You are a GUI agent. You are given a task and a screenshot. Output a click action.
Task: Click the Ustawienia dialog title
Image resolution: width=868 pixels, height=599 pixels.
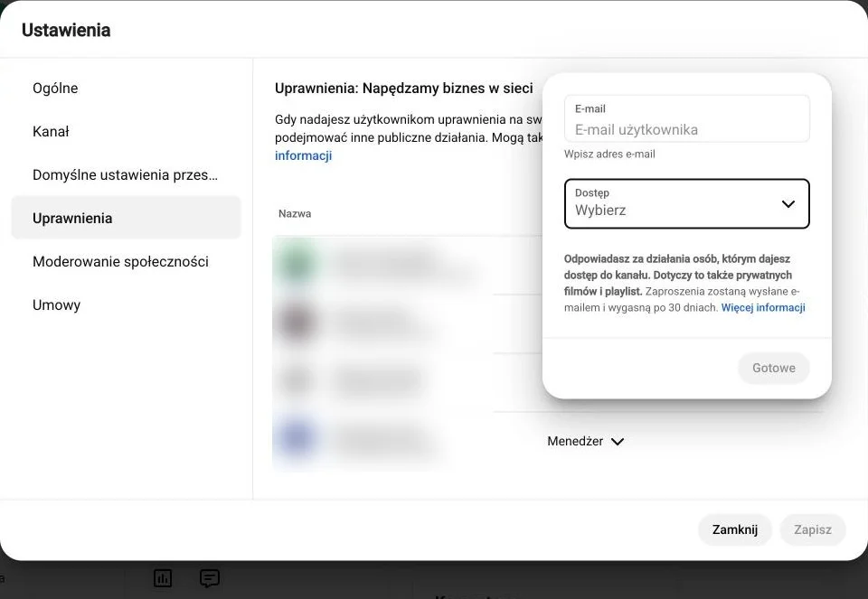point(66,30)
